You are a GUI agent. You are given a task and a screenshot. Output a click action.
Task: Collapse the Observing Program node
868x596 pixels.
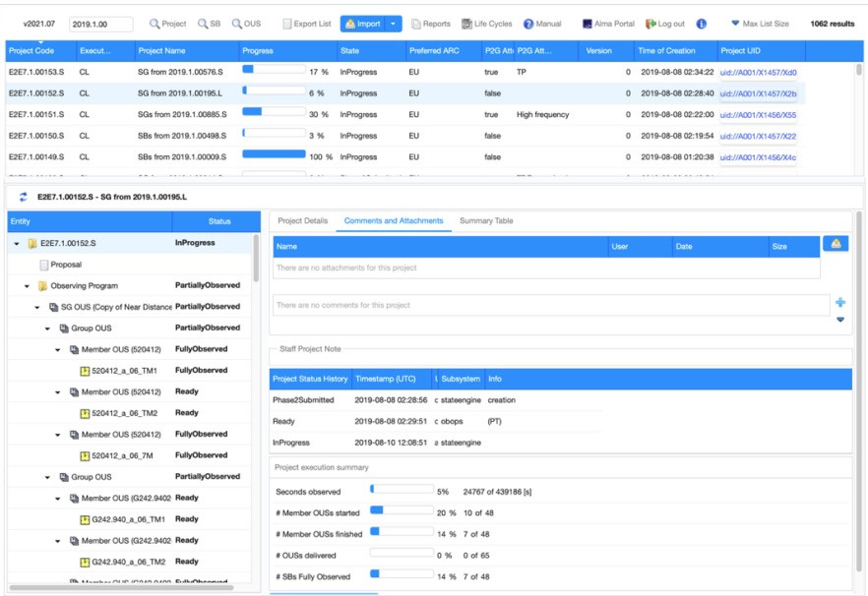[x=27, y=286]
